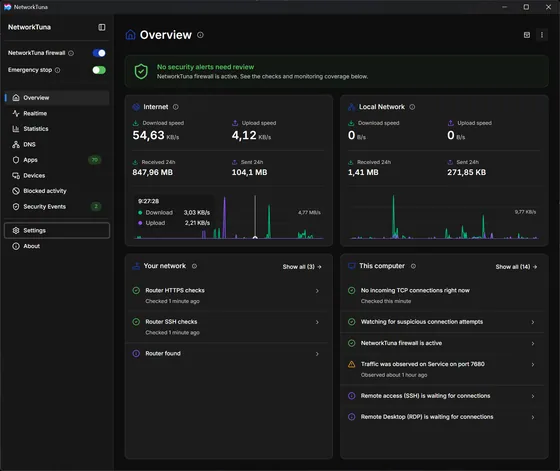Expand suspicious connection attempts row chevron
Viewport: 560px width, 471px height.
pos(533,322)
